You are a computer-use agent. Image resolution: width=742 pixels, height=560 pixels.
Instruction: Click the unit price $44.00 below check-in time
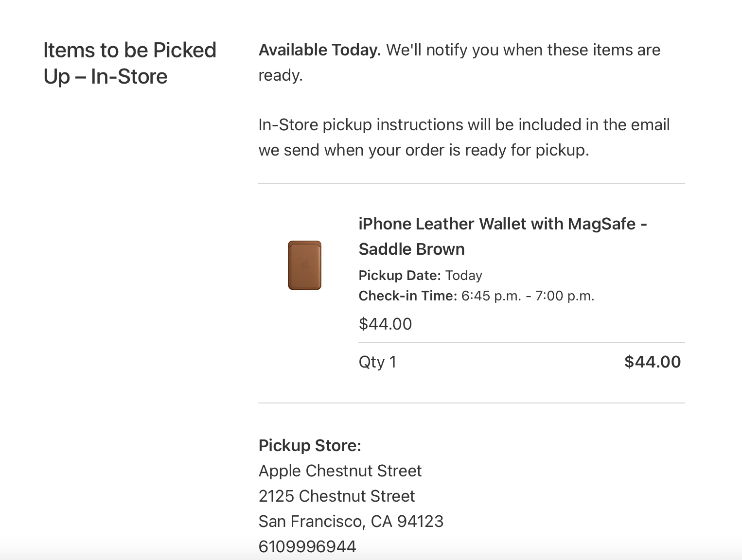click(385, 324)
